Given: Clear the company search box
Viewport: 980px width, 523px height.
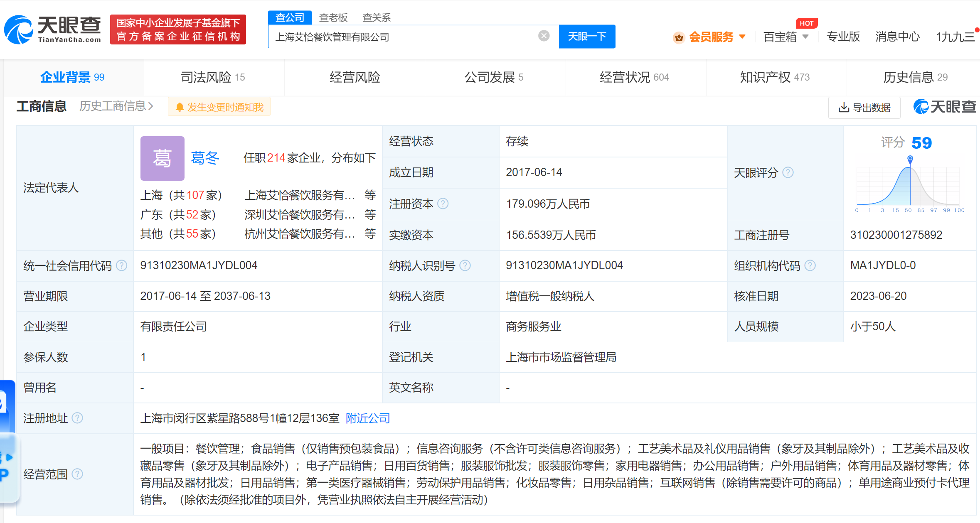Looking at the screenshot, I should [544, 36].
